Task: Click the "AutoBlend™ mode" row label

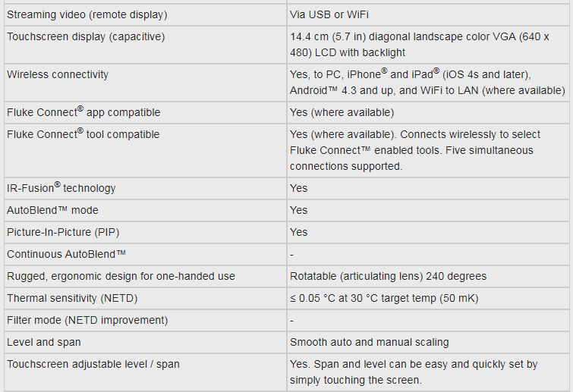Action: 52,210
